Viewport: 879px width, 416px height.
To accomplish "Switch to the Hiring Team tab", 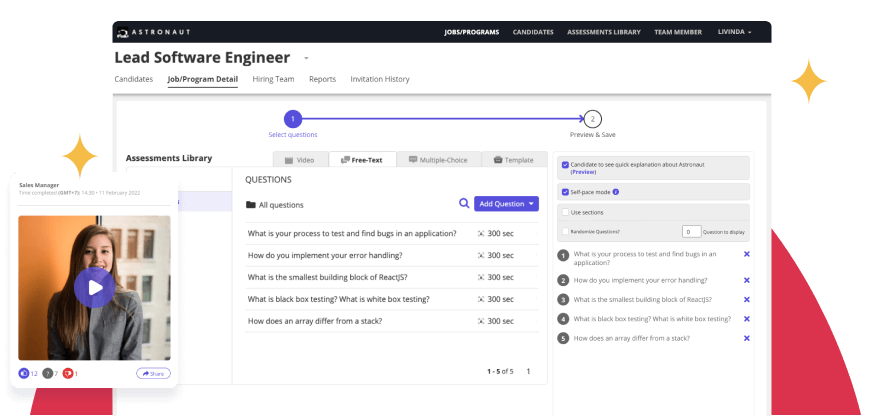I will tap(273, 79).
